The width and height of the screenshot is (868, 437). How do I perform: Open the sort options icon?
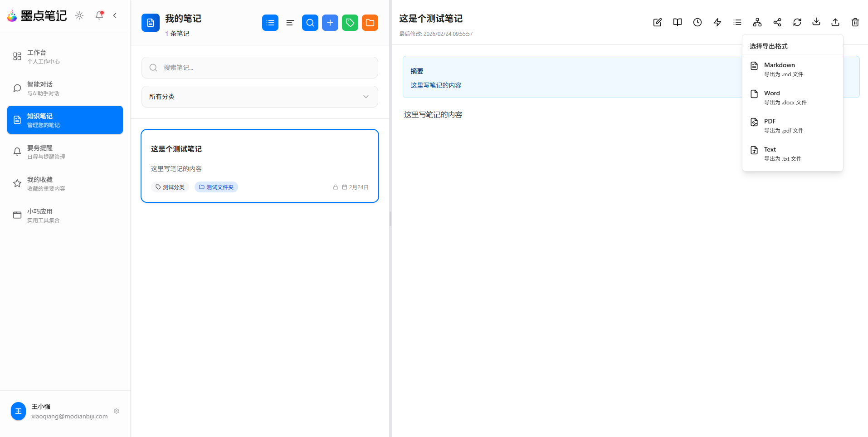tap(290, 22)
